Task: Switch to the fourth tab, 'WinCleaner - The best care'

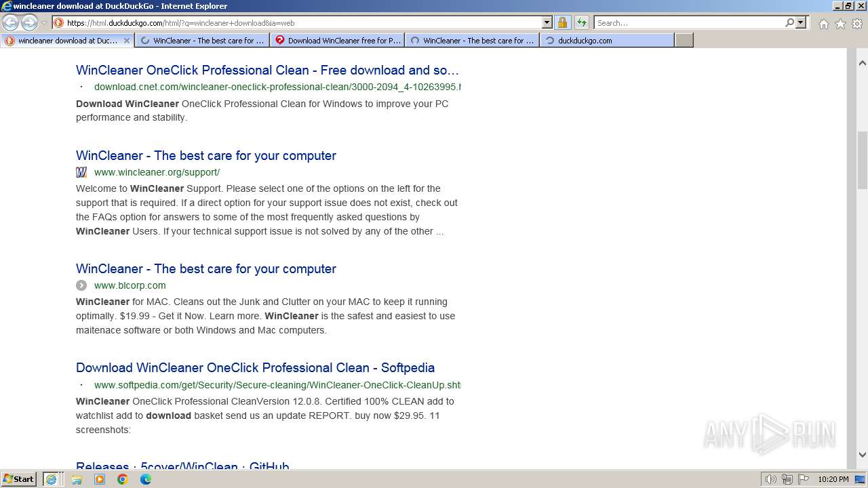Action: point(472,40)
